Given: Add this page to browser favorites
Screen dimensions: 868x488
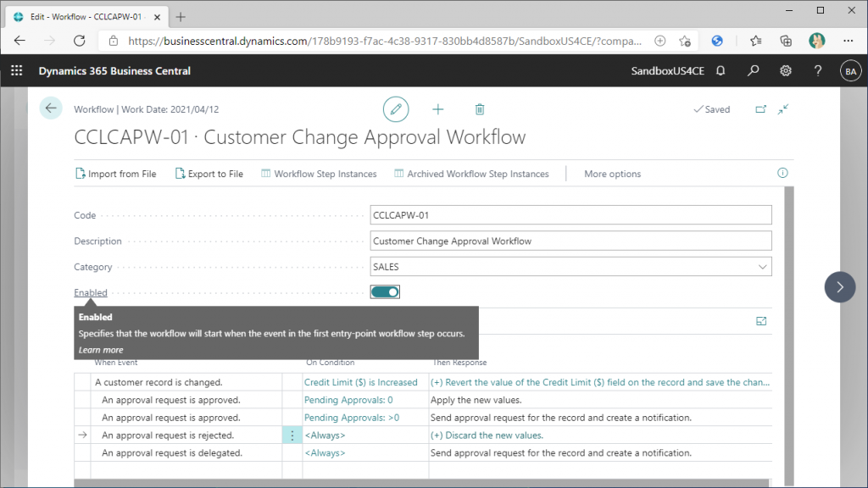Looking at the screenshot, I should (685, 41).
